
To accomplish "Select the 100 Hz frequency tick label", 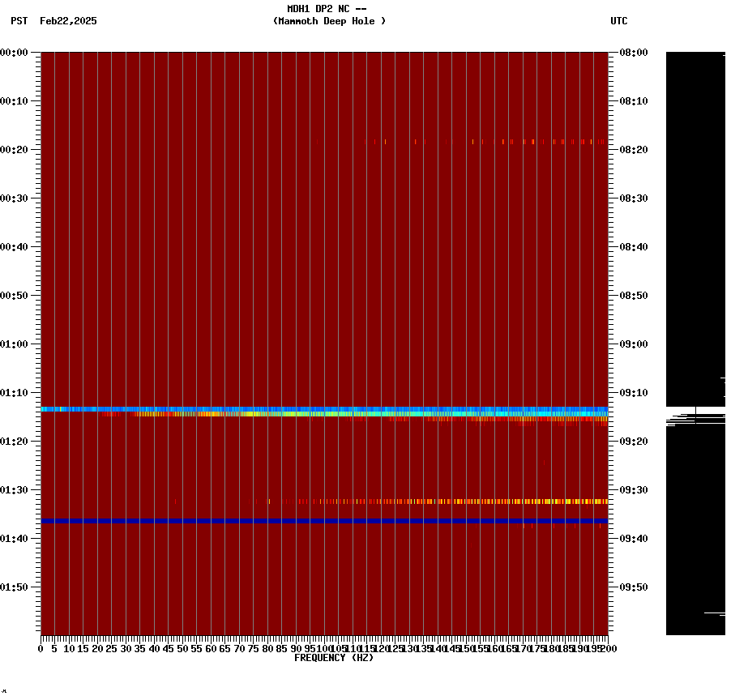I will pyautogui.click(x=323, y=648).
